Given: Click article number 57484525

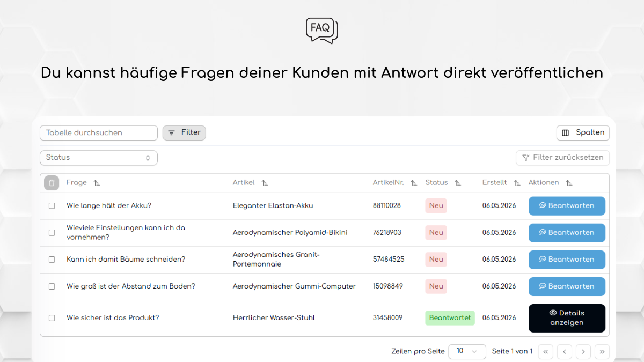Looking at the screenshot, I should tap(389, 260).
